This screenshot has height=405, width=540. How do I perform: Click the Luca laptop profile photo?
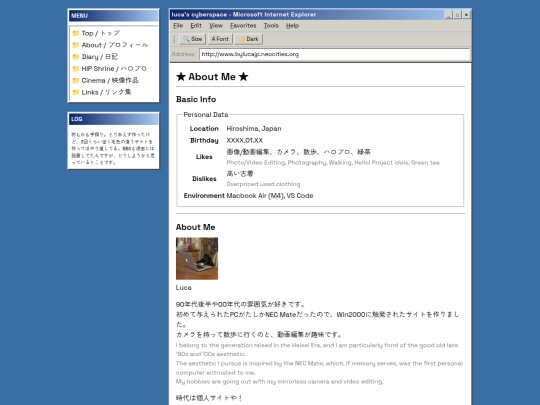pyautogui.click(x=197, y=259)
